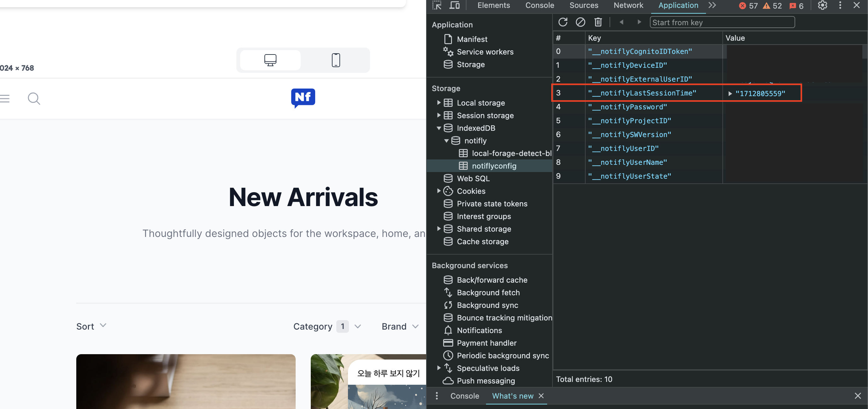The width and height of the screenshot is (868, 409).
Task: Click the previous entry navigation arrow
Action: 622,22
